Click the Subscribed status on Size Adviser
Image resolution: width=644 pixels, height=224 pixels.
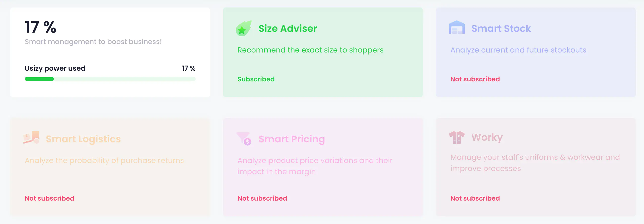(x=256, y=79)
